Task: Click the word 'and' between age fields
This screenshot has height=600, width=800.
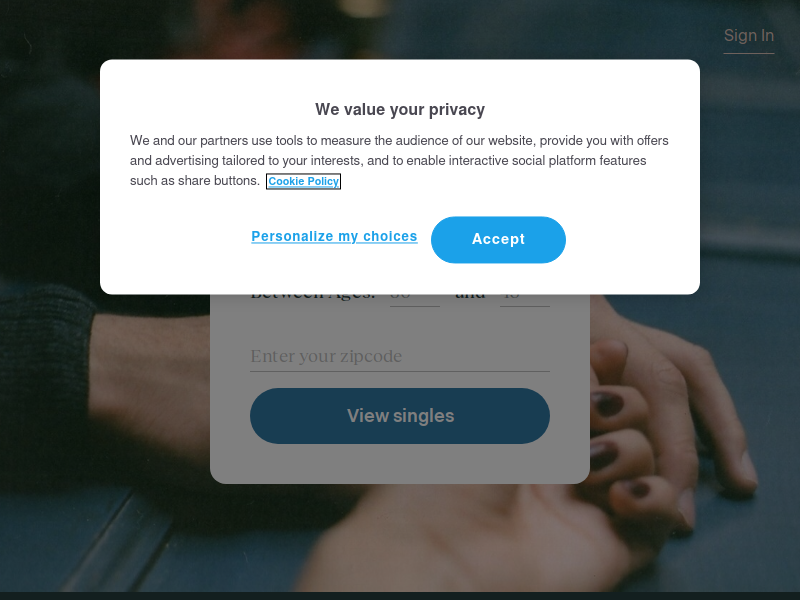Action: [470, 297]
